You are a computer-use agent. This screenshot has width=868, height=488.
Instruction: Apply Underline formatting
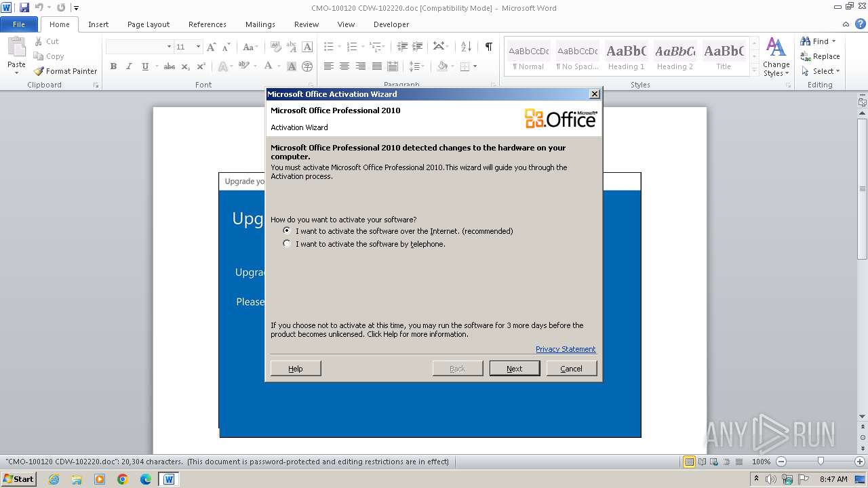(145, 66)
